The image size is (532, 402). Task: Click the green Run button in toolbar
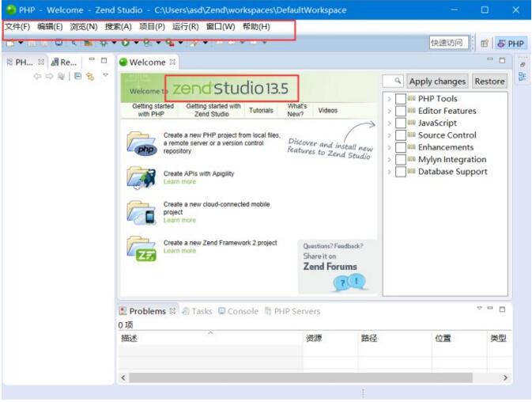[126, 43]
